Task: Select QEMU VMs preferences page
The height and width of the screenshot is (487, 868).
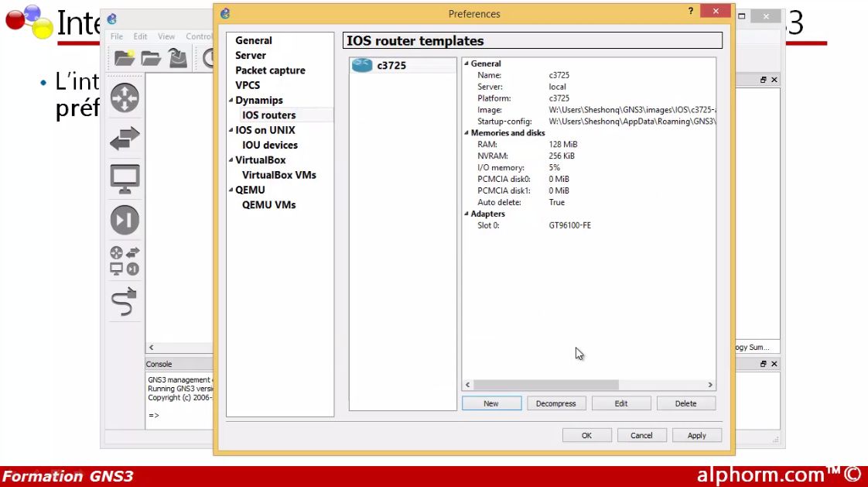Action: (269, 205)
